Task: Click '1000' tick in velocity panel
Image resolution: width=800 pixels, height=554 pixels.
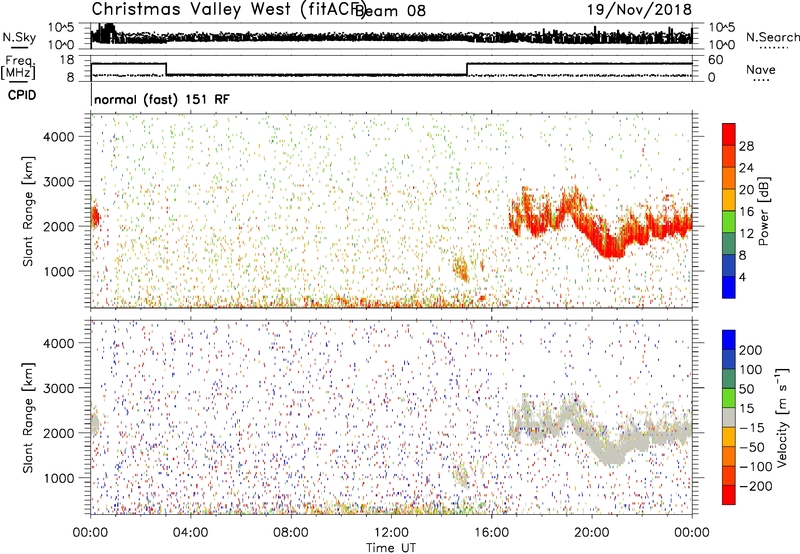Action: [59, 478]
